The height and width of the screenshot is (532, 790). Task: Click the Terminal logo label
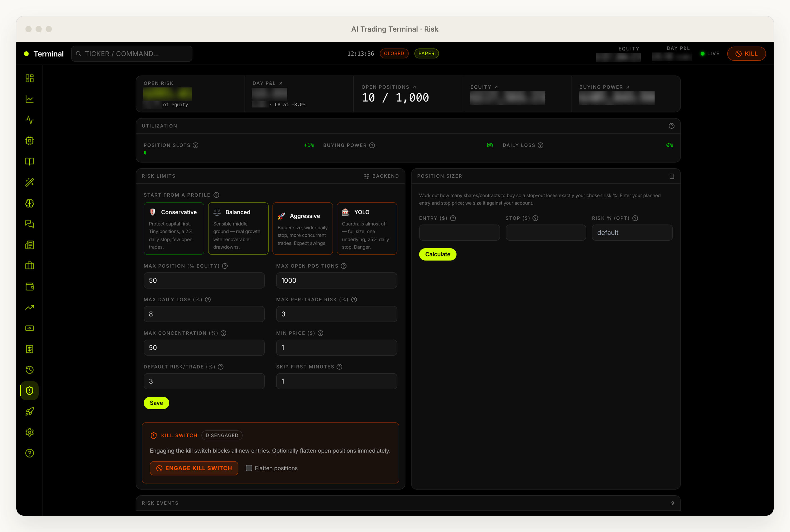pos(49,54)
